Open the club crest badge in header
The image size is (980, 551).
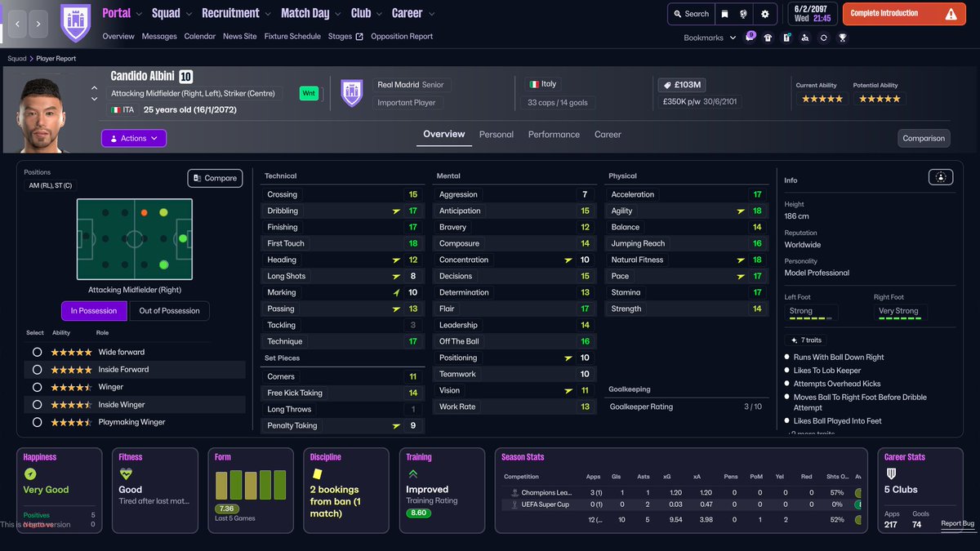click(x=76, y=23)
